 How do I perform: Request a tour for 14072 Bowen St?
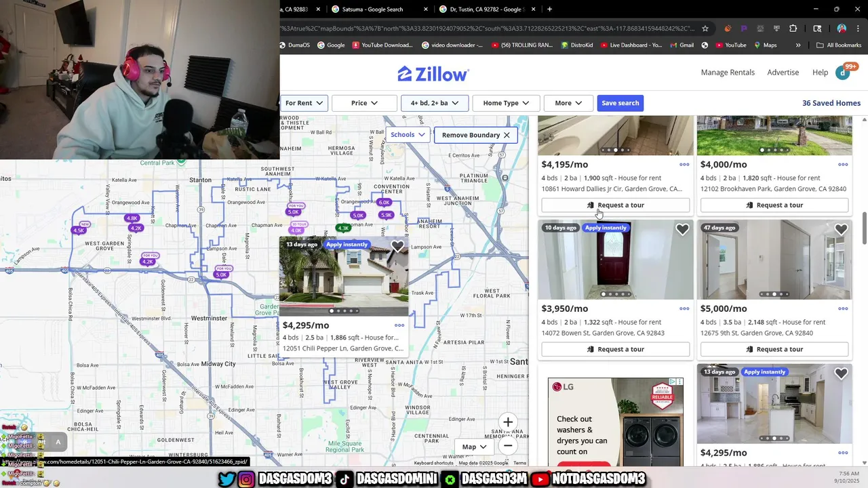pyautogui.click(x=616, y=350)
